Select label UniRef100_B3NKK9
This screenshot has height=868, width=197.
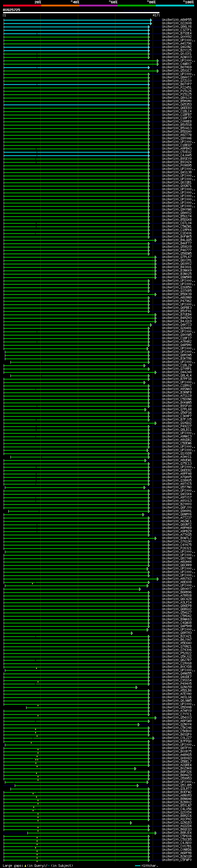tap(177, 271)
